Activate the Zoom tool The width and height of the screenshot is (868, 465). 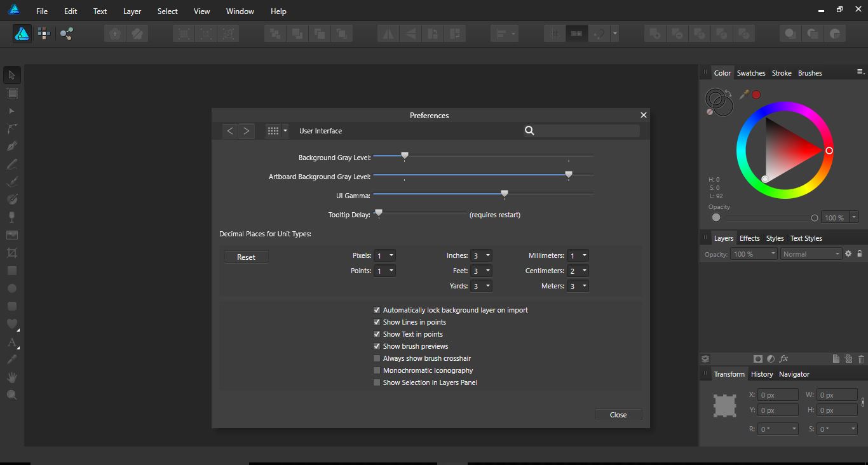tap(11, 394)
